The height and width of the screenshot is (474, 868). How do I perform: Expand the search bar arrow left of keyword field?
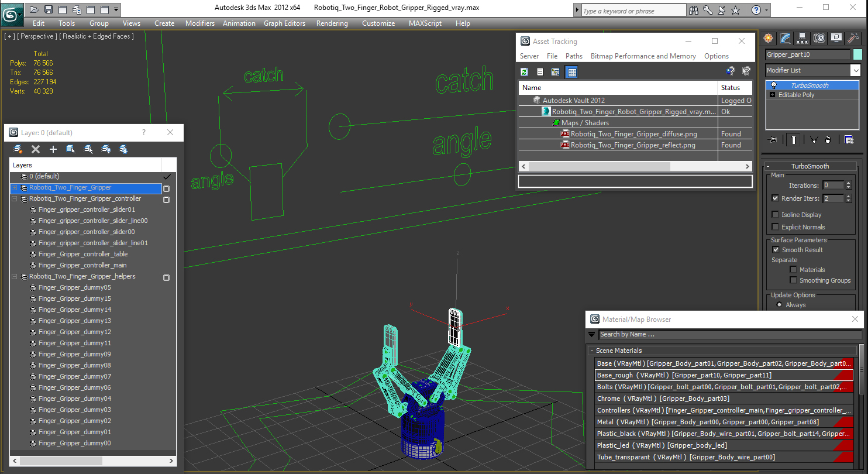(577, 11)
